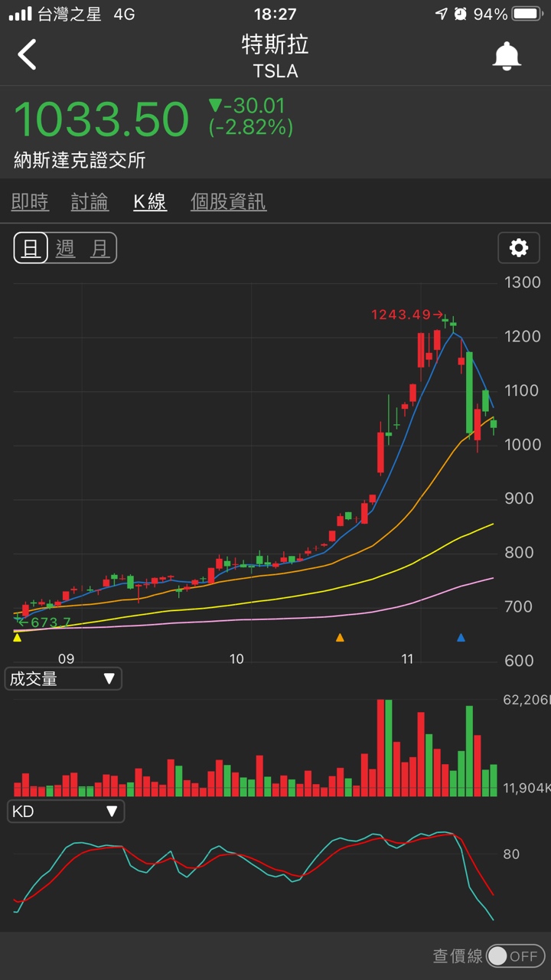
Task: Select the 週 weekly chart period
Action: coord(66,248)
